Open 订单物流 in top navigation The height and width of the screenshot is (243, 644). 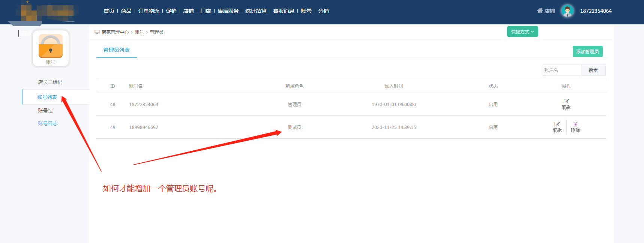[149, 11]
